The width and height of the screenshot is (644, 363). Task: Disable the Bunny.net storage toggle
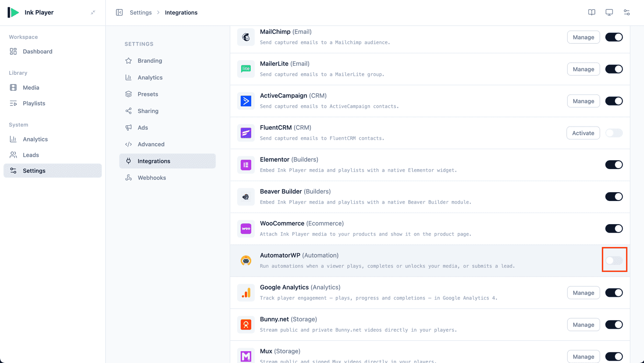pos(614,324)
